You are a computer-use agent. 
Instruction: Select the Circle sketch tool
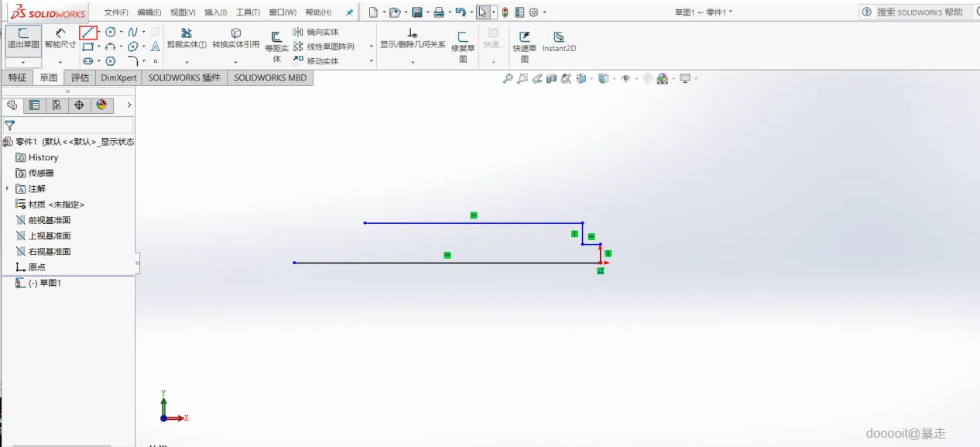[111, 32]
